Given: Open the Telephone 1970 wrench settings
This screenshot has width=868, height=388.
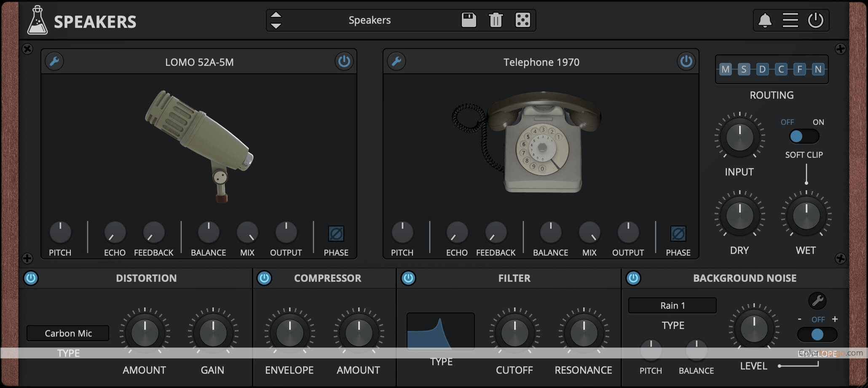Looking at the screenshot, I should (396, 61).
